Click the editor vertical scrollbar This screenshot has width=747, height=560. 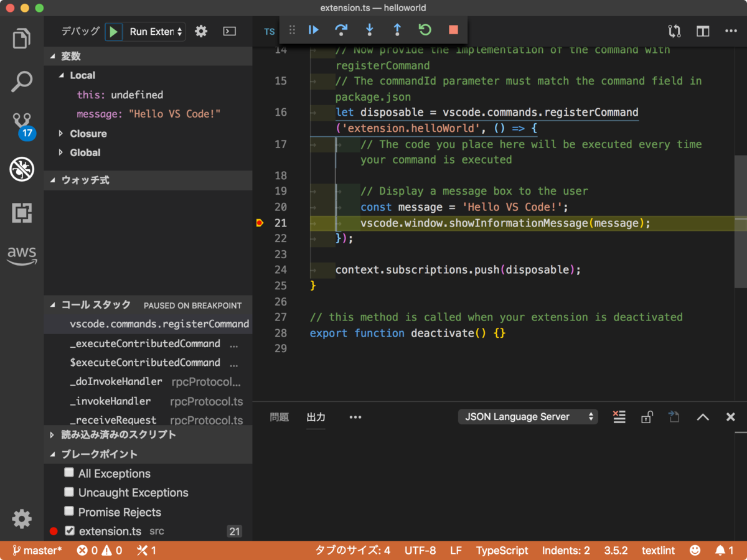[741, 220]
